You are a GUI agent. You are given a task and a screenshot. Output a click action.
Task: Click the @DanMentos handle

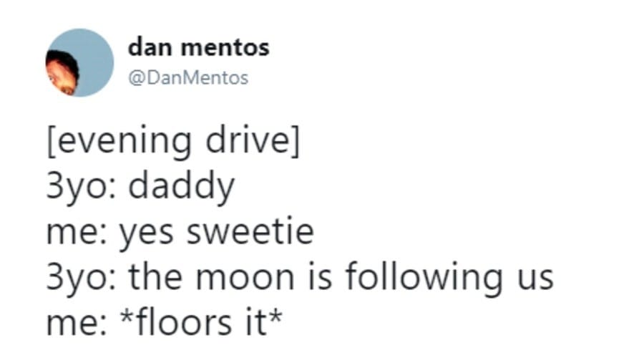(x=187, y=78)
